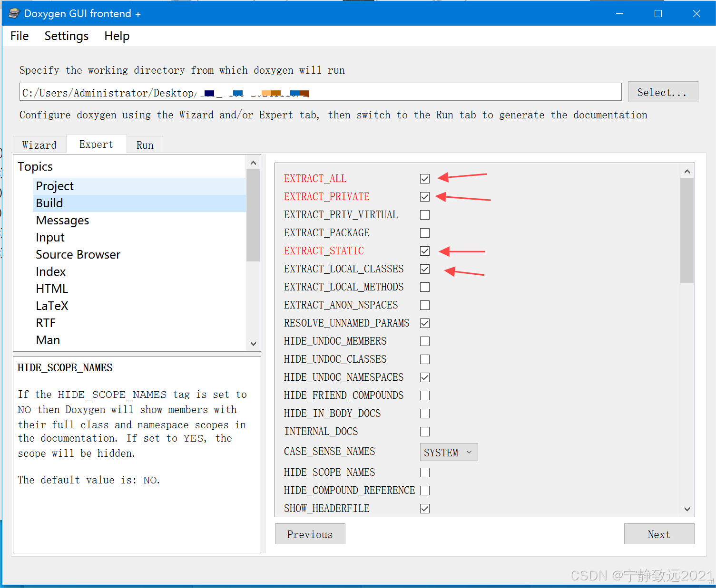Select RTF topic
The height and width of the screenshot is (588, 716).
(139, 323)
